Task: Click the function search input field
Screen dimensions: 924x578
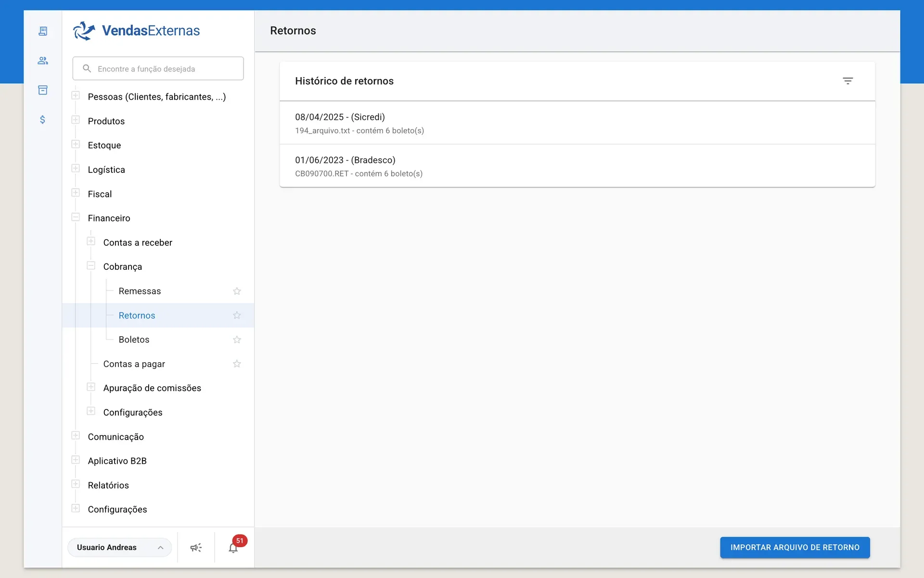Action: pos(158,68)
